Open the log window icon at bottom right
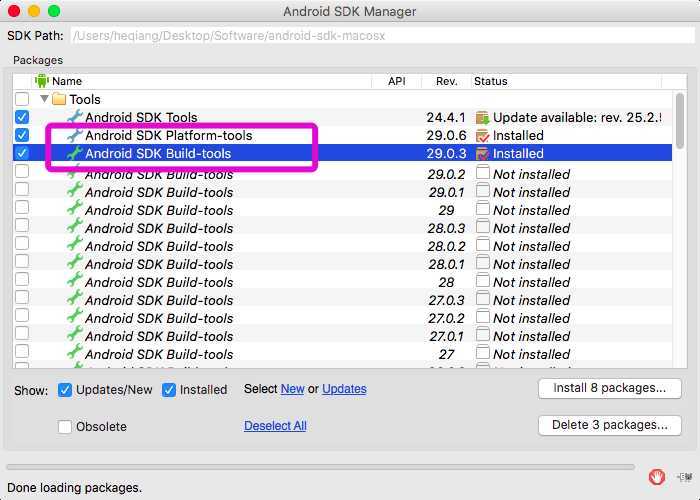700x500 pixels. (684, 477)
